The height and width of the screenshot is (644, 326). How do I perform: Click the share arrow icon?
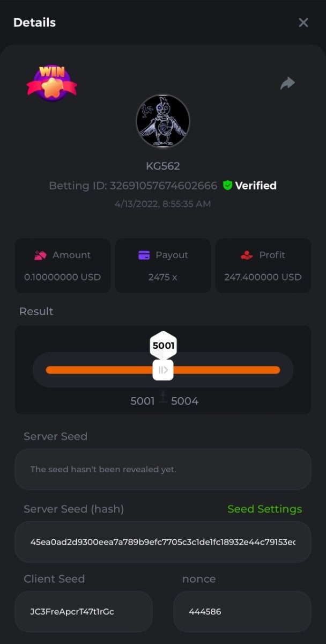point(288,83)
